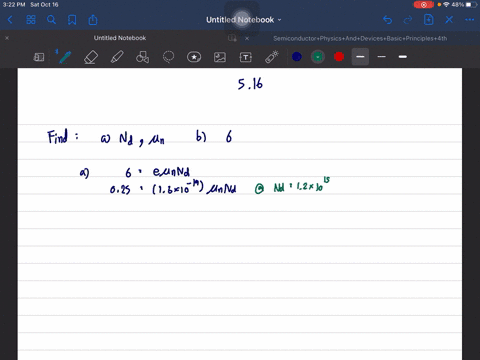Select the thin stroke width

(382, 57)
